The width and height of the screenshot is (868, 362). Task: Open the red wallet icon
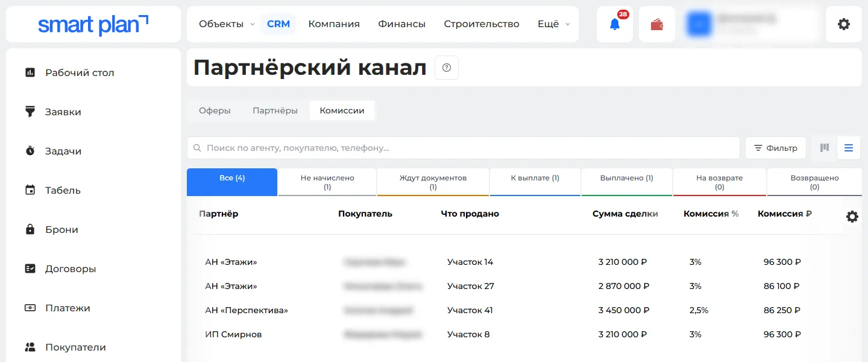657,25
